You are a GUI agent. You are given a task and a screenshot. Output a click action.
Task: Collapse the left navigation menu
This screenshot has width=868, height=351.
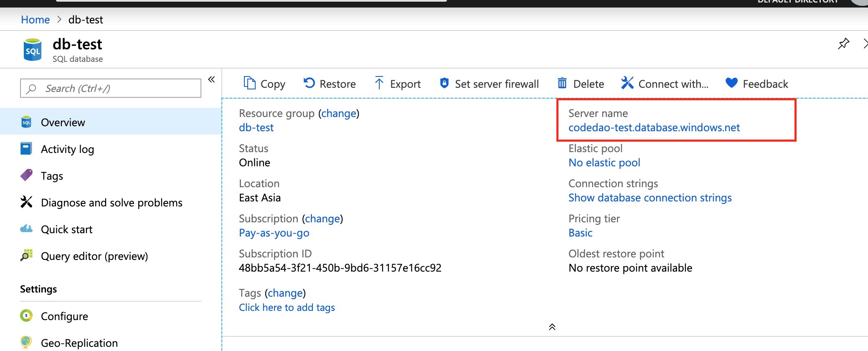click(x=211, y=79)
